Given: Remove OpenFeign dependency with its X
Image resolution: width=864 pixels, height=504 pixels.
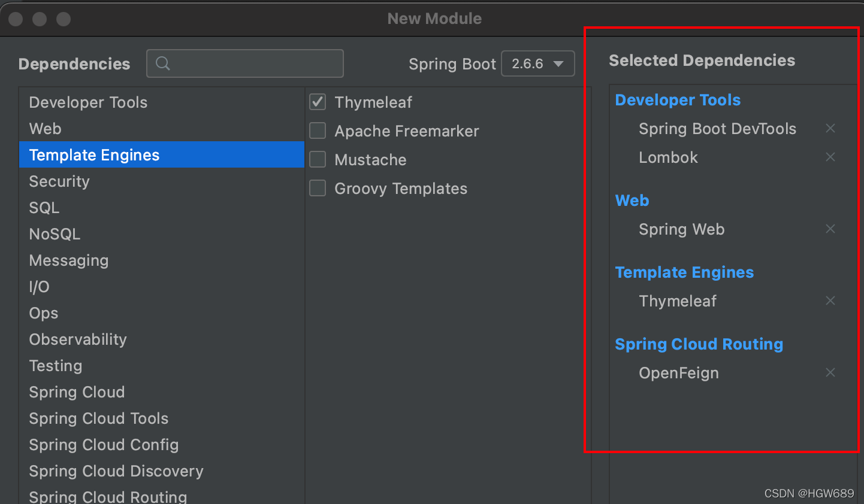Looking at the screenshot, I should [x=830, y=372].
